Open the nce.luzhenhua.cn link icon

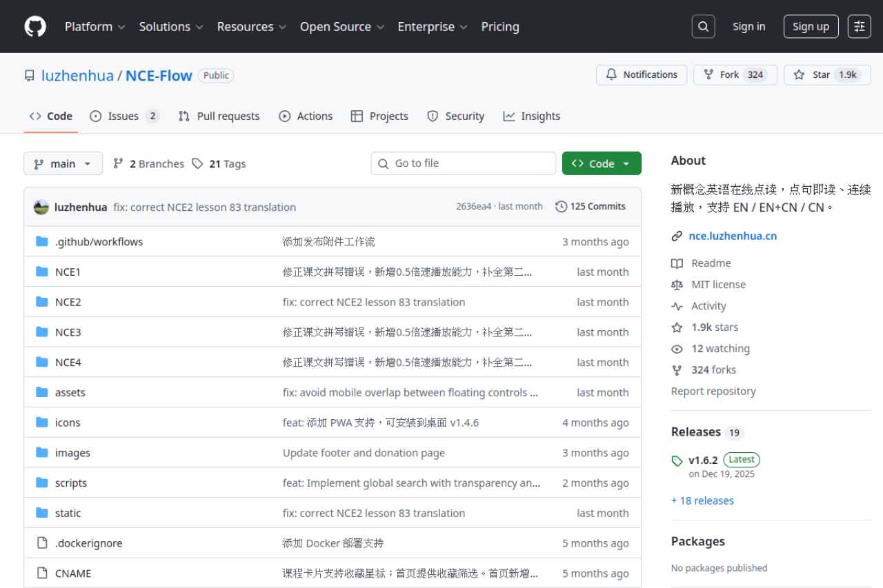click(677, 236)
